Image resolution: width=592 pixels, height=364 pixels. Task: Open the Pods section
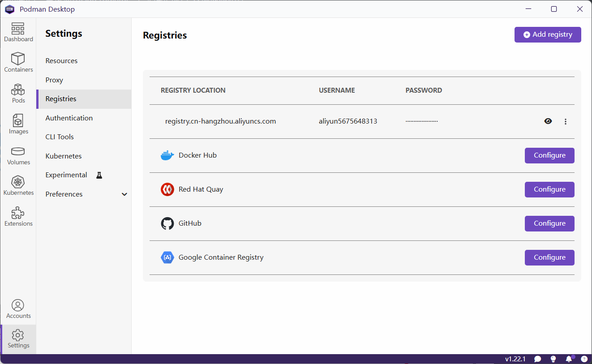point(18,94)
